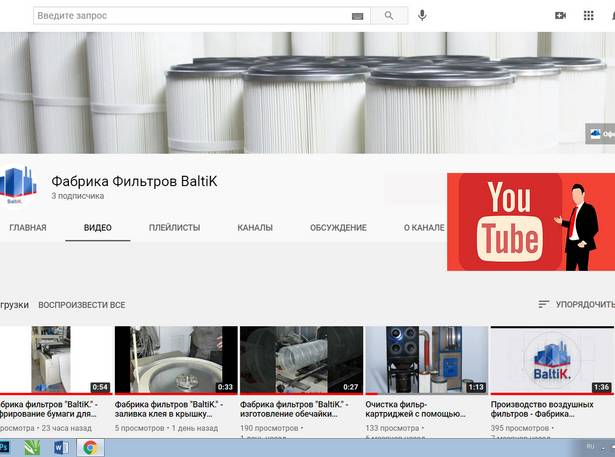Click the 133 просмотра text
Viewport: 615px width, 457px height.
click(x=392, y=428)
